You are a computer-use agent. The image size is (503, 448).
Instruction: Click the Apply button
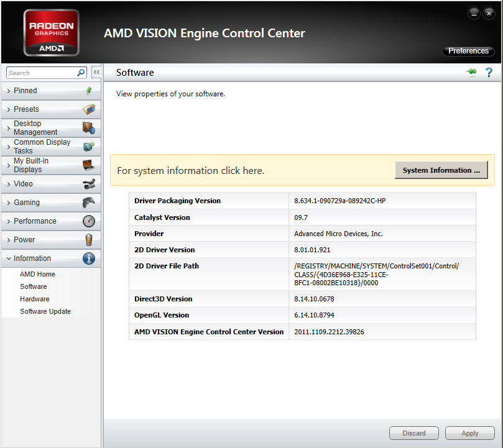[469, 433]
